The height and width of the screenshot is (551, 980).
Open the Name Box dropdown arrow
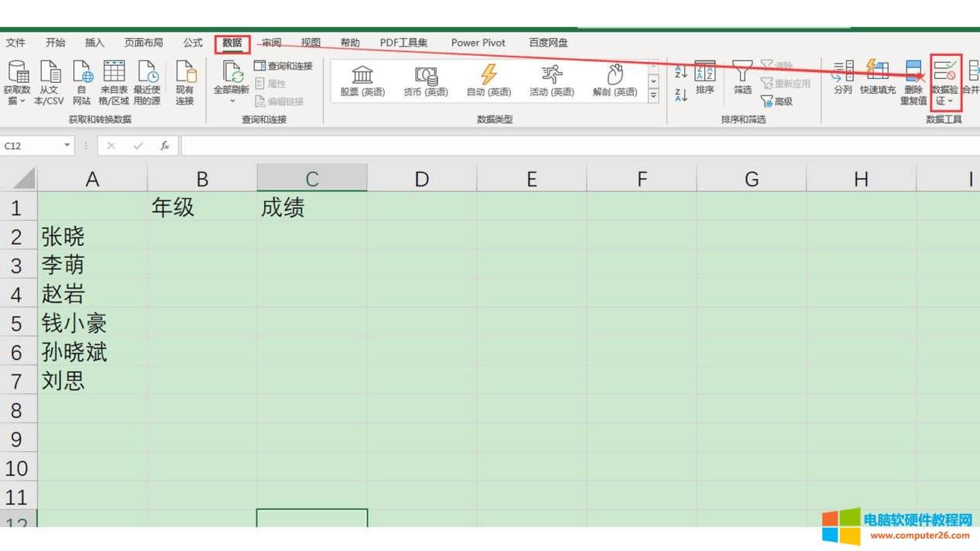67,145
